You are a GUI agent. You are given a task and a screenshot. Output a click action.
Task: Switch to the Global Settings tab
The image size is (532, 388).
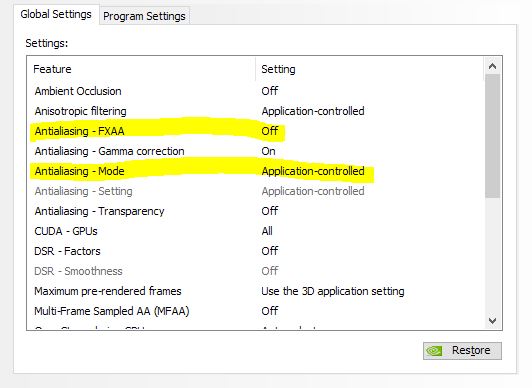coord(56,15)
